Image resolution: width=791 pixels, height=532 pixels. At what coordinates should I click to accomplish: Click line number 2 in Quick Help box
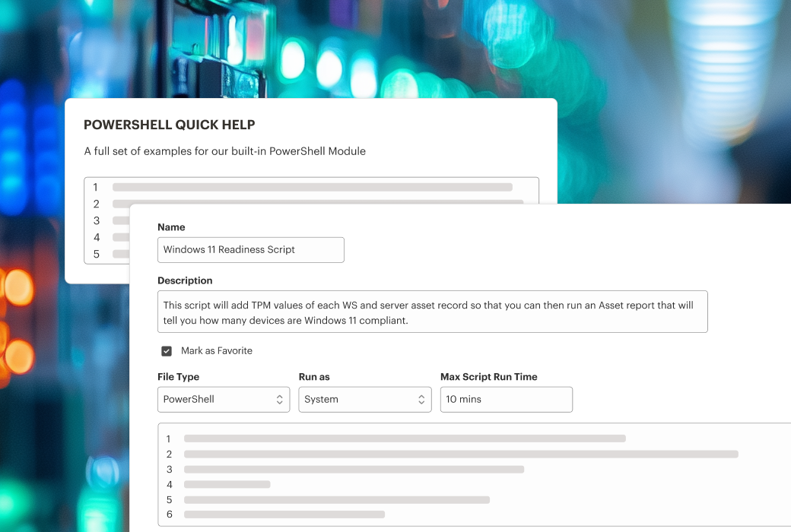[x=97, y=204]
